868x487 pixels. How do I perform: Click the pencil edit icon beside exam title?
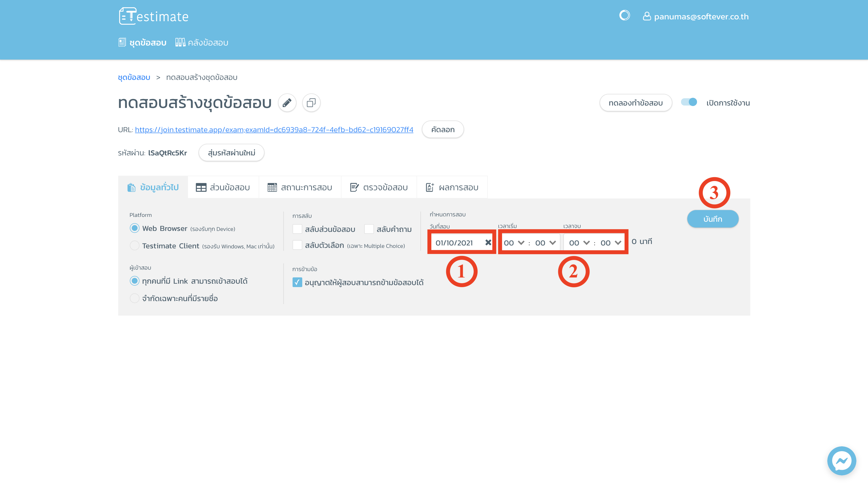tap(287, 103)
